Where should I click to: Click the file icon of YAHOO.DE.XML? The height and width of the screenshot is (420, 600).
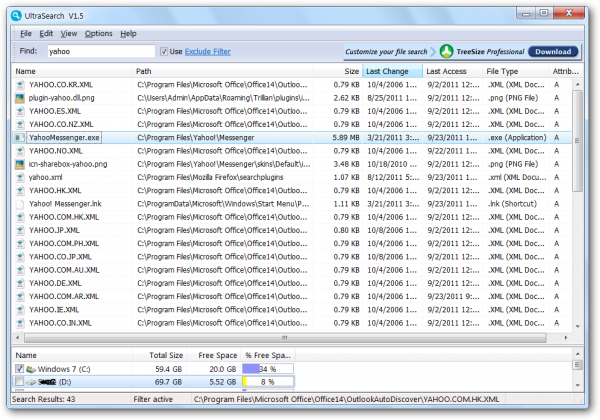(x=20, y=283)
